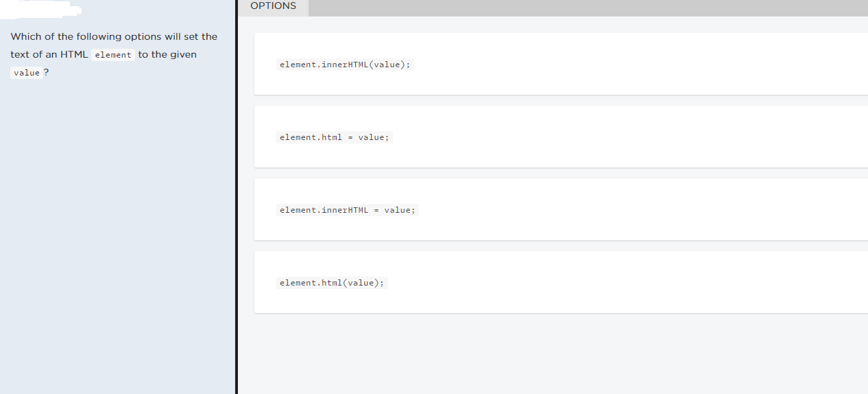Click the word 'HTML' in the question
This screenshot has height=394, width=868.
74,55
